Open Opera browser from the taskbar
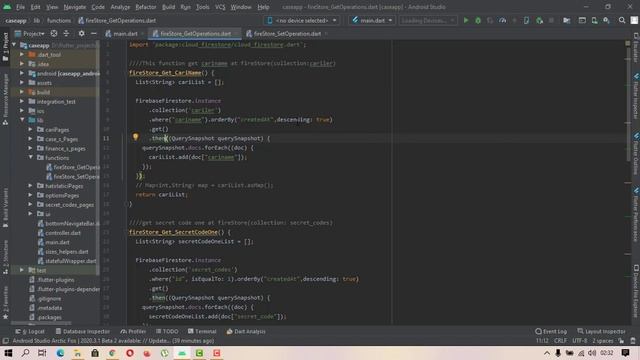Viewport: 640px width, 360px height. point(130,353)
